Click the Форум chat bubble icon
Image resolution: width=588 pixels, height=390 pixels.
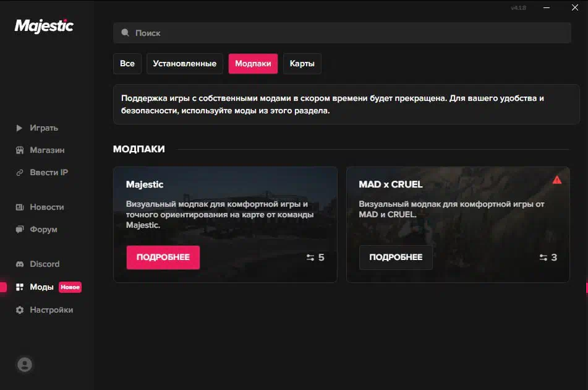(19, 230)
